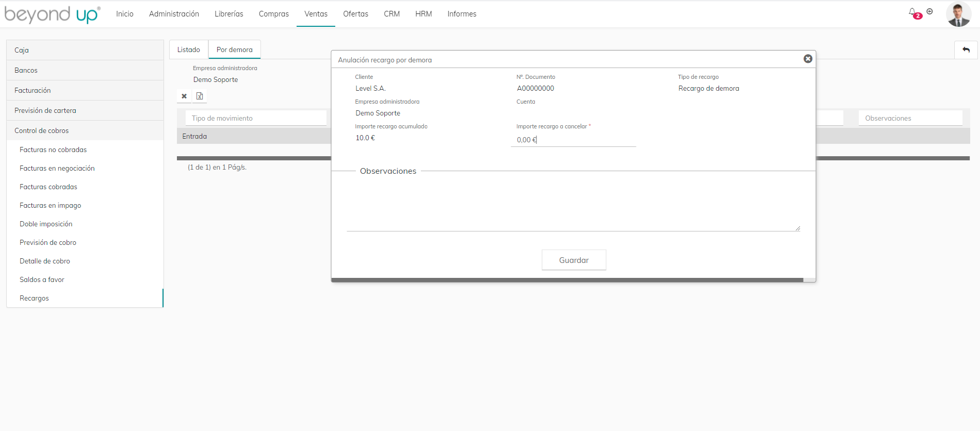Open Facturas en negociación
The width and height of the screenshot is (980, 431).
[85, 168]
